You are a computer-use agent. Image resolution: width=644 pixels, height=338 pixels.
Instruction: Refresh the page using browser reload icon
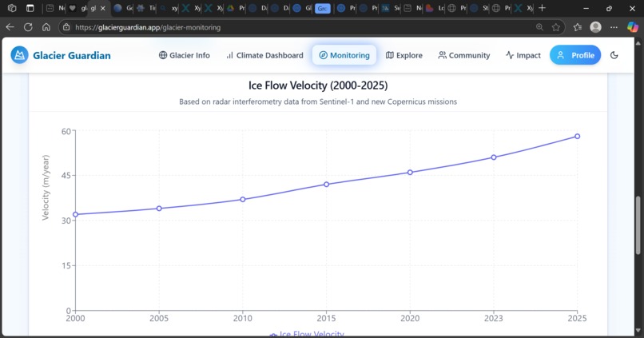coord(28,27)
